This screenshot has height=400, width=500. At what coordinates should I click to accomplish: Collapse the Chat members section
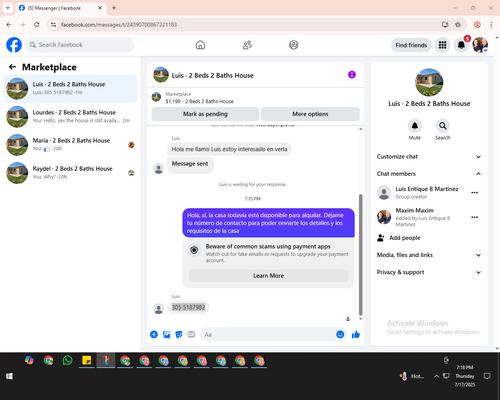pyautogui.click(x=429, y=174)
